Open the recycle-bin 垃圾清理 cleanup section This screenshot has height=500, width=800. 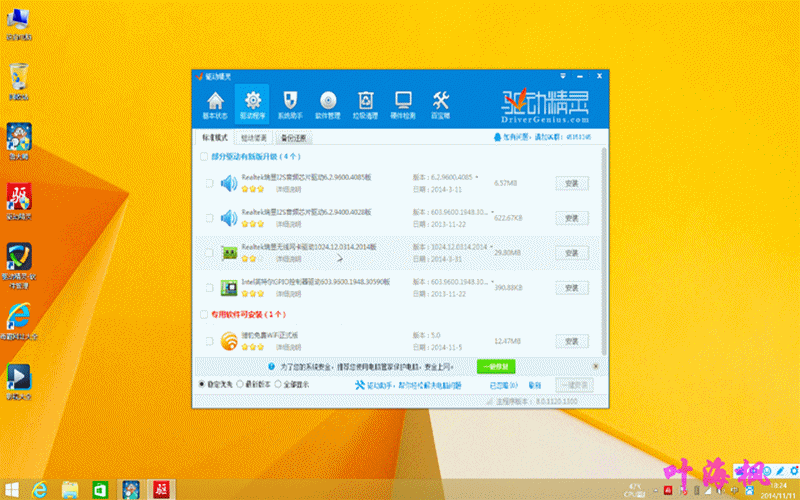365,105
